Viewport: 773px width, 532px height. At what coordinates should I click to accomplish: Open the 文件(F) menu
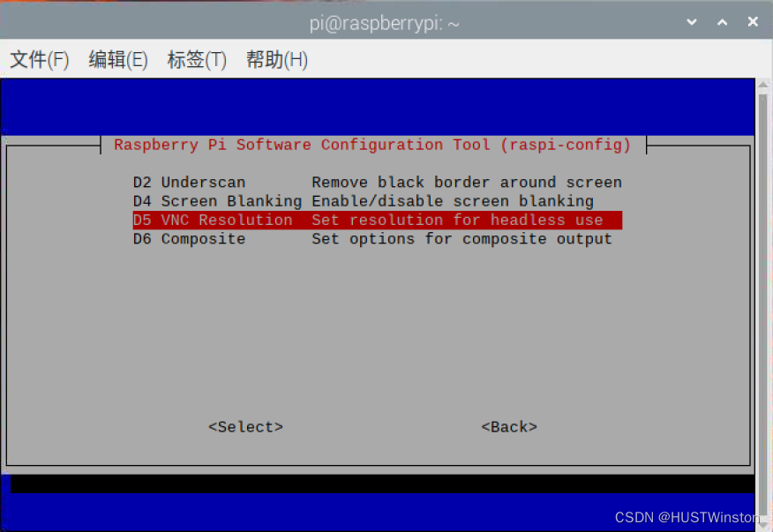[x=40, y=60]
